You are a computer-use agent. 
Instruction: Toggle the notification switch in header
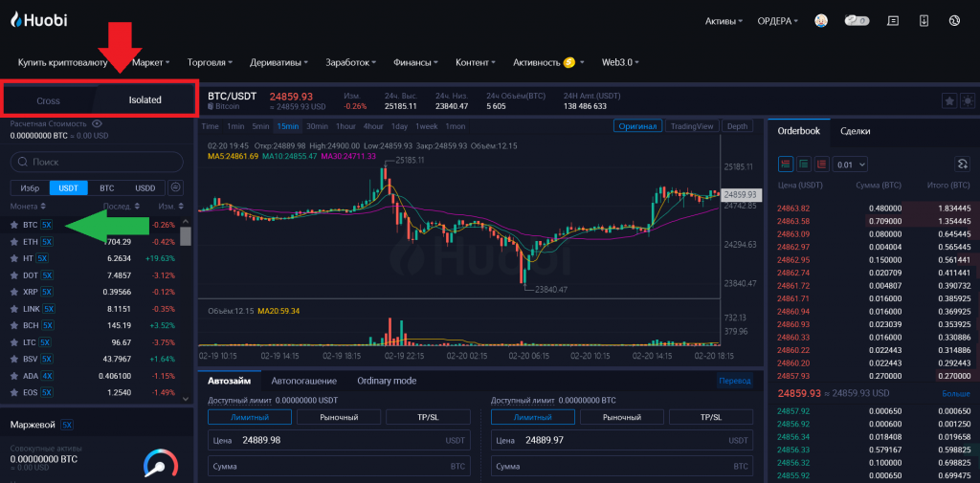[x=857, y=21]
